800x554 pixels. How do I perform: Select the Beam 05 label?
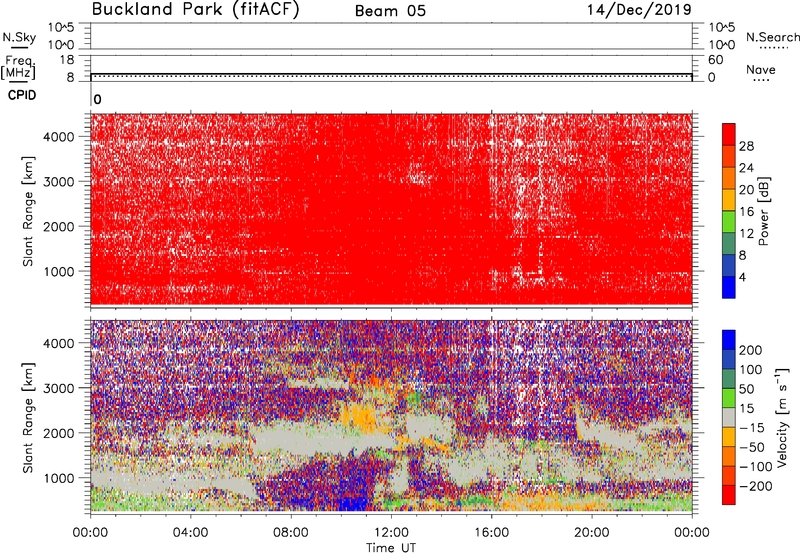click(390, 11)
